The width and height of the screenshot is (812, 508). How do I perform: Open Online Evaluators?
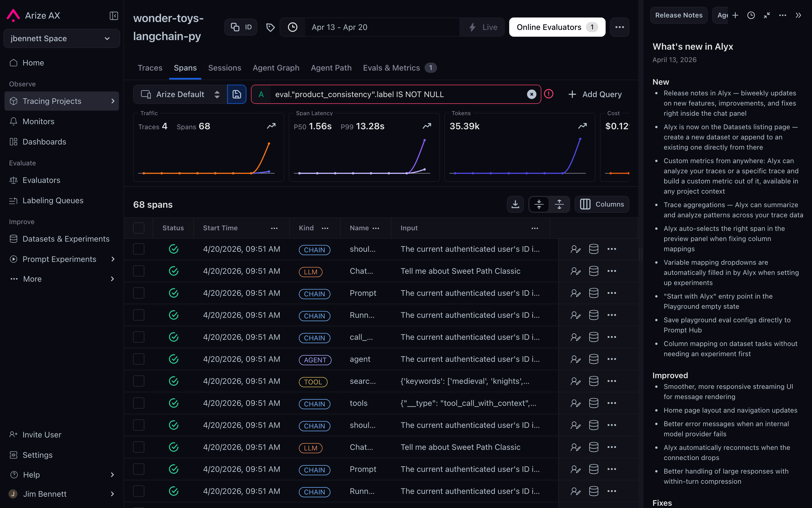(x=557, y=27)
